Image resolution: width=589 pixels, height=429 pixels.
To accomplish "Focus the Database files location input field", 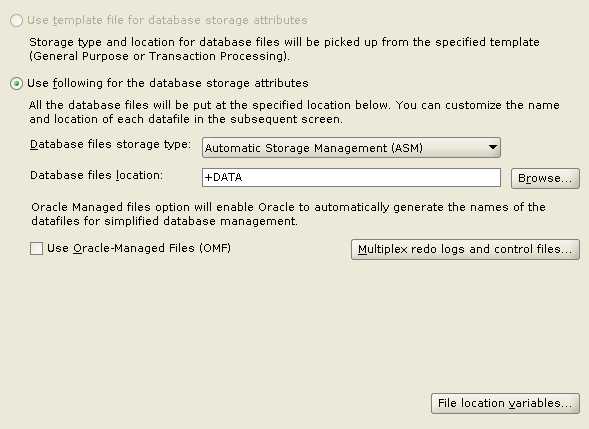I will point(351,178).
